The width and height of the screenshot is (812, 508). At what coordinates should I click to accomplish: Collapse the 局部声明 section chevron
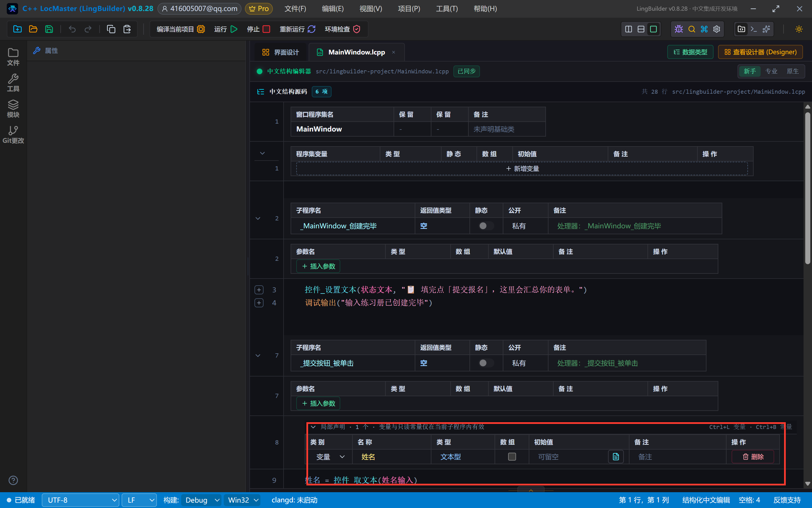click(313, 427)
